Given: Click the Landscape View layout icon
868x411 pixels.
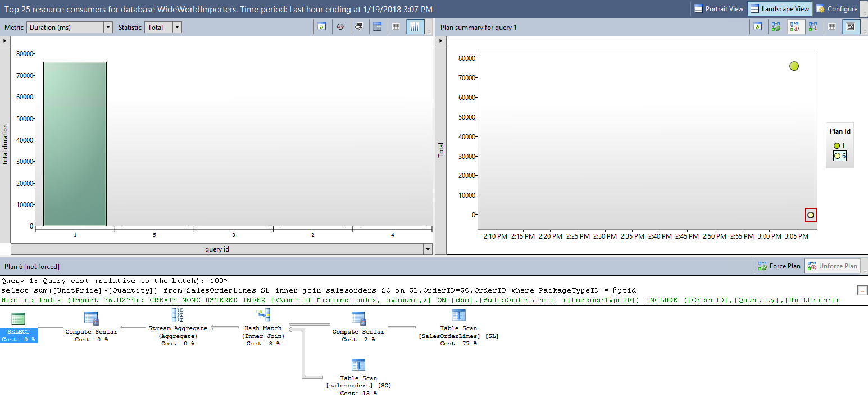Looking at the screenshot, I should tap(755, 9).
